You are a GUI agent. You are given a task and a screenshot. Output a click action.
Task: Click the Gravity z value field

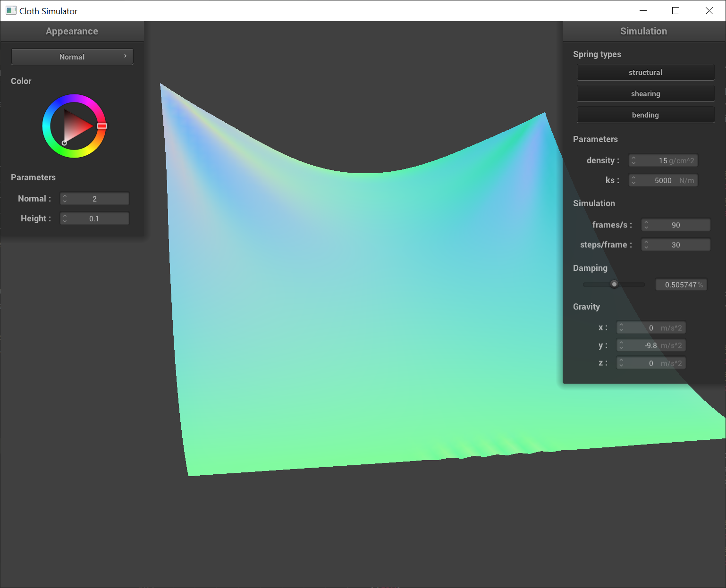[651, 363]
